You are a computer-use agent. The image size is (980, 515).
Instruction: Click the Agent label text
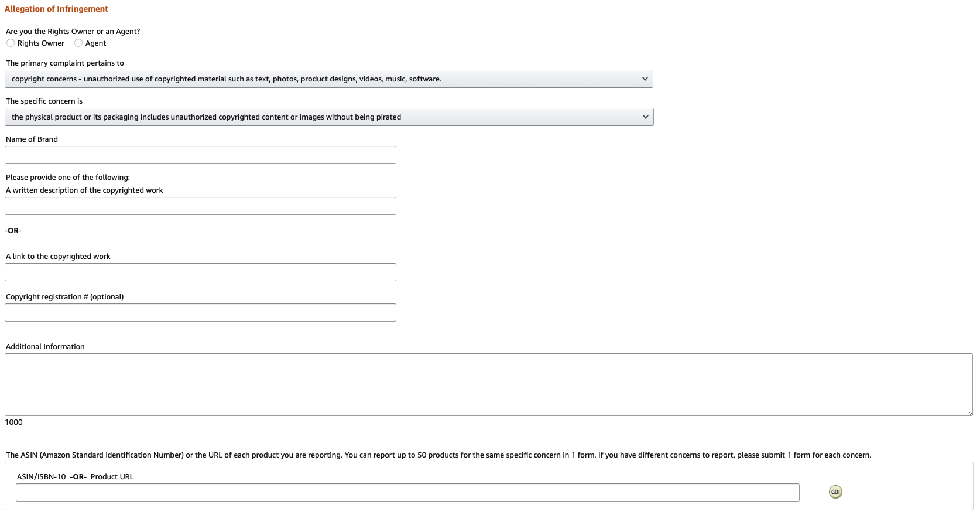(95, 43)
